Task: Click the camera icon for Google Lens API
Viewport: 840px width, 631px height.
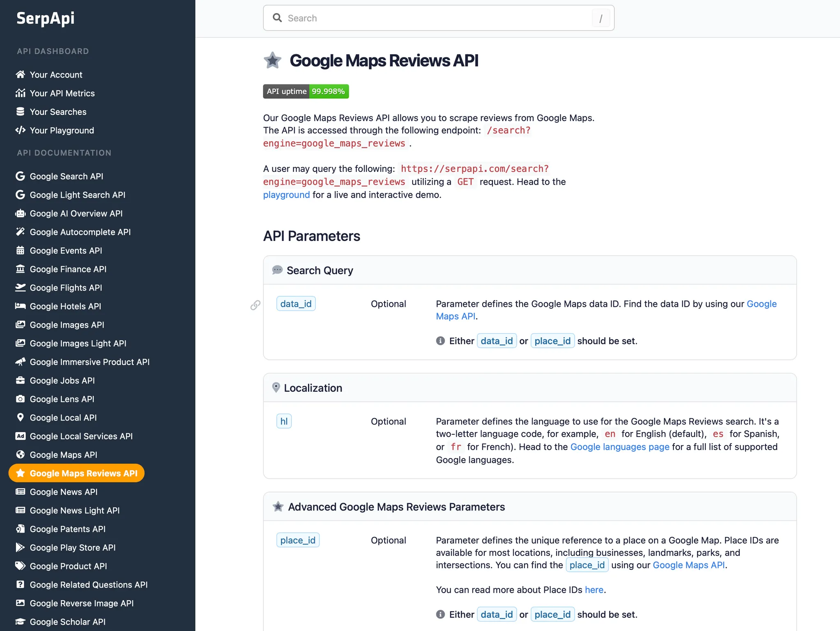Action: click(x=20, y=399)
